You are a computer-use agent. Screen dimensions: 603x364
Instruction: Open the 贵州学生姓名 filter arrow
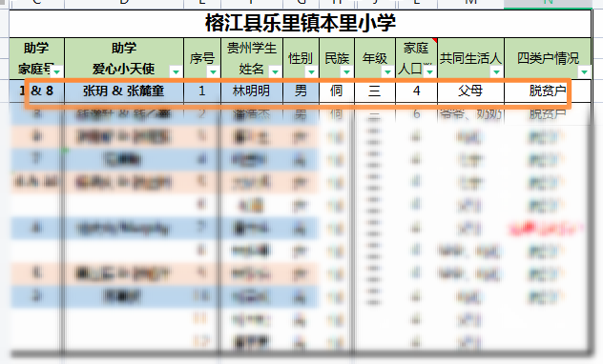[275, 71]
